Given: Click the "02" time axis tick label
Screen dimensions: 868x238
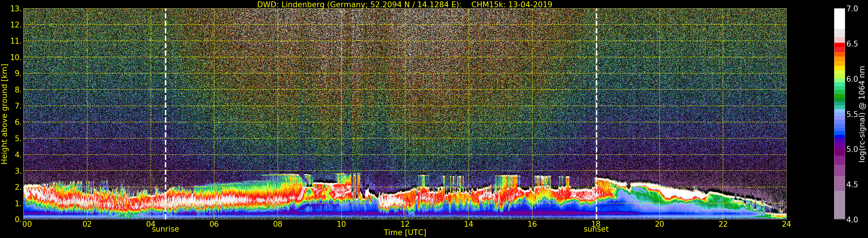Looking at the screenshot, I should coord(87,224).
